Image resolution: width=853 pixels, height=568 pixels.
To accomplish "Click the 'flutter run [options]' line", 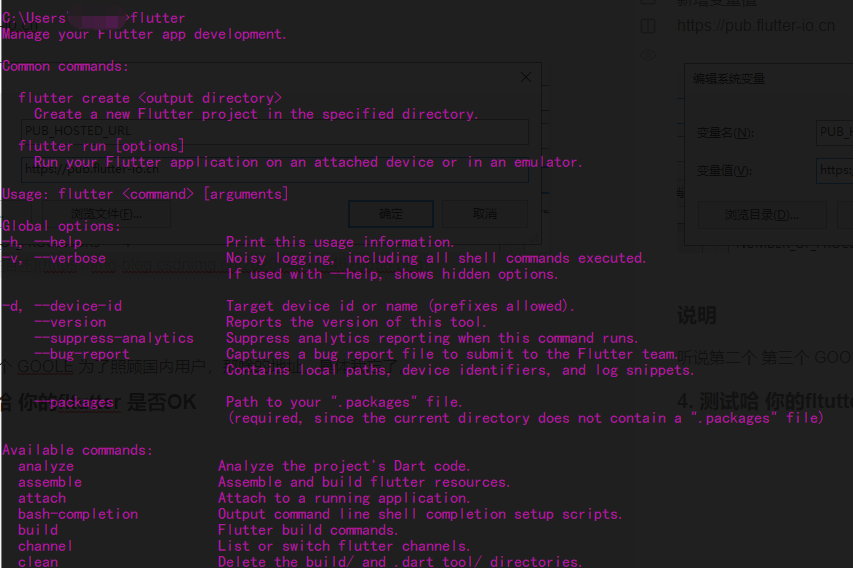I will point(101,146).
